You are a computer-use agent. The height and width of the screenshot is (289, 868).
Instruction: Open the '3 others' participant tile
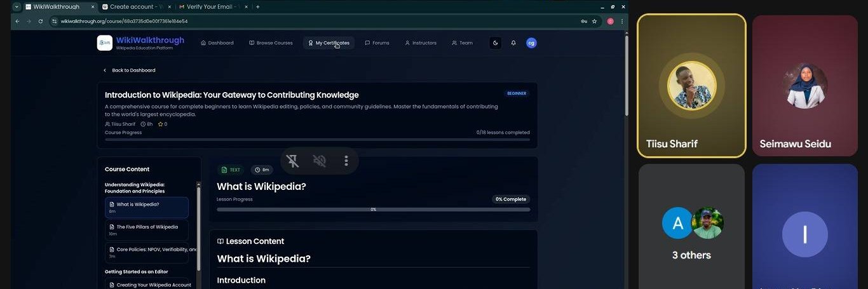coord(691,226)
